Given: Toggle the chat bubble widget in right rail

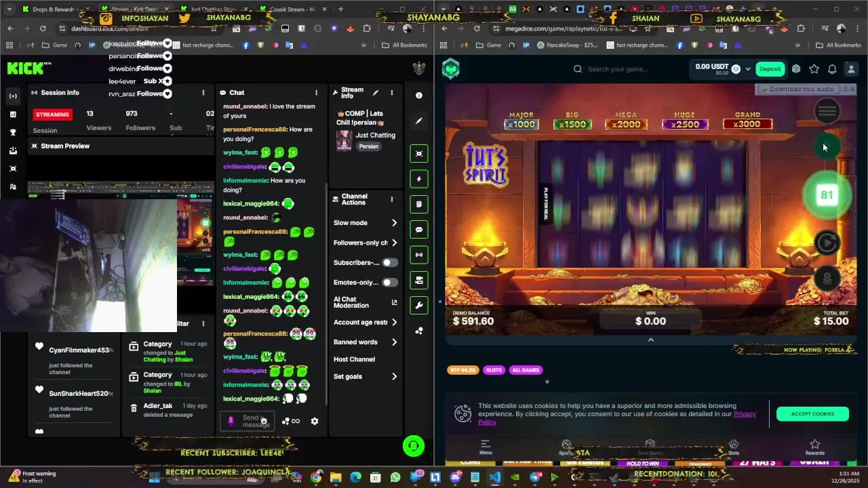Looking at the screenshot, I should coord(419,230).
